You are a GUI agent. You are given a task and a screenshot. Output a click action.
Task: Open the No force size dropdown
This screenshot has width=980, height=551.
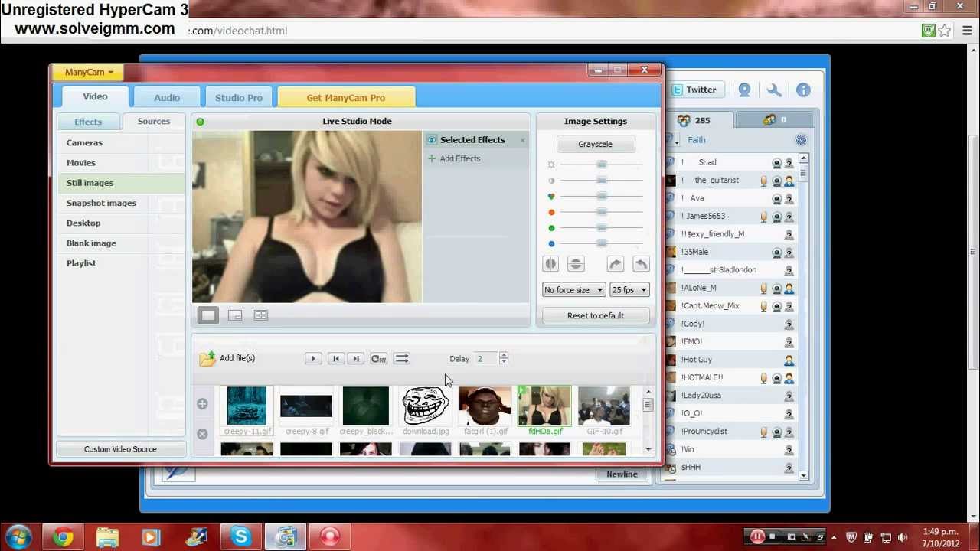[573, 290]
